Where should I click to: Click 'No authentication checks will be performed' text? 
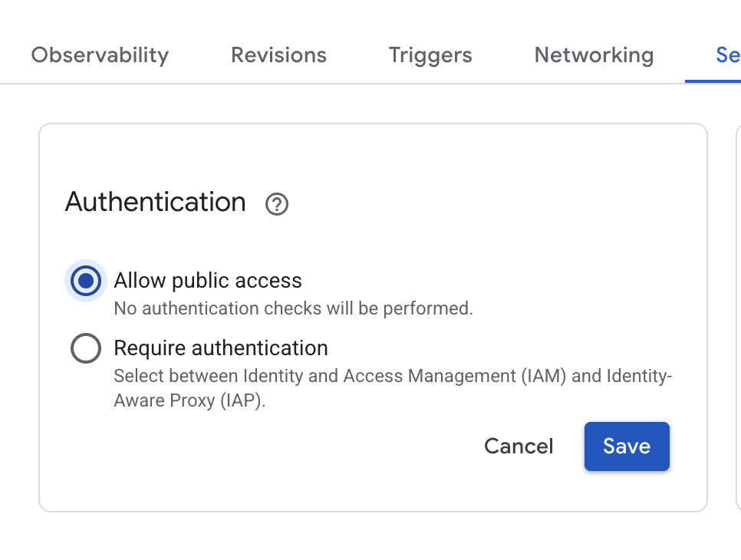293,308
